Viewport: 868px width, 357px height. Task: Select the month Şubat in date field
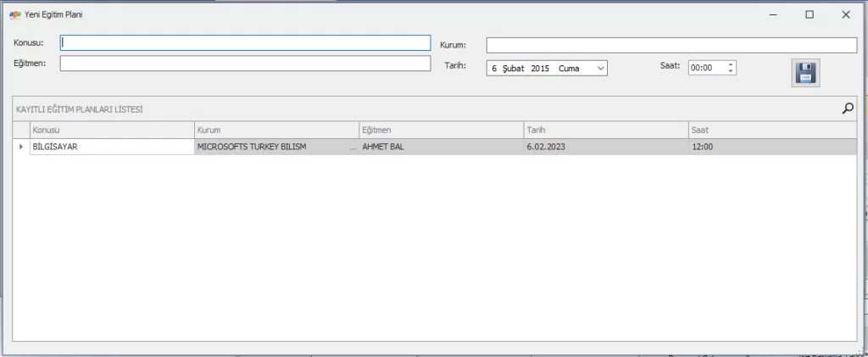tap(514, 68)
